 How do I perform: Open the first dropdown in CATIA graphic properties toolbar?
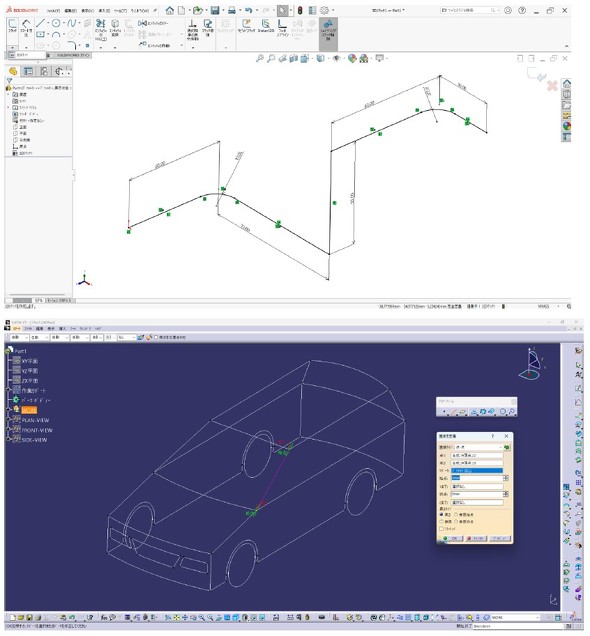(19, 337)
